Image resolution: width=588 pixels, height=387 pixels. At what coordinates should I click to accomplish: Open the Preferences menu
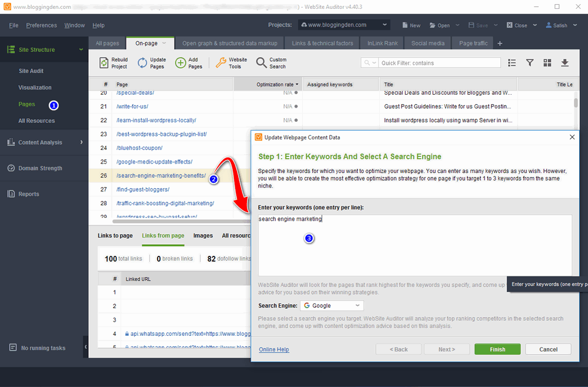[41, 25]
